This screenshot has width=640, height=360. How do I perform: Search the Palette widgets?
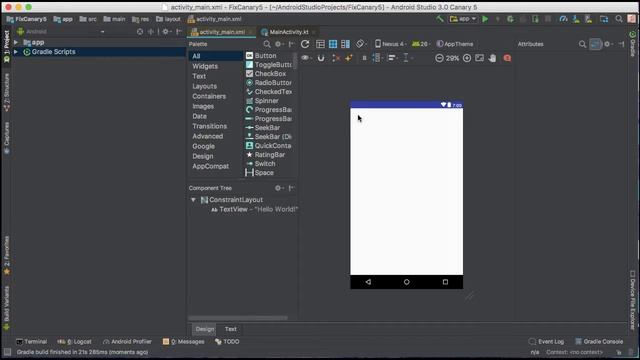pyautogui.click(x=267, y=44)
